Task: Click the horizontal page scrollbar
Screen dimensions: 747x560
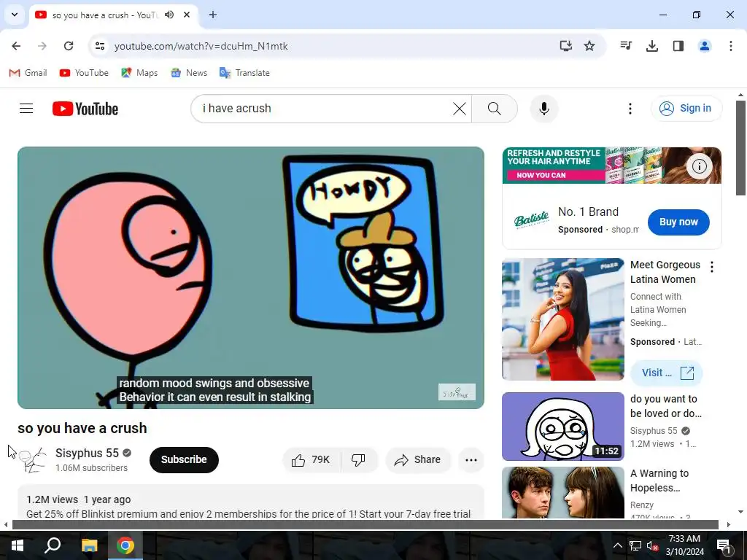Action: [365, 525]
